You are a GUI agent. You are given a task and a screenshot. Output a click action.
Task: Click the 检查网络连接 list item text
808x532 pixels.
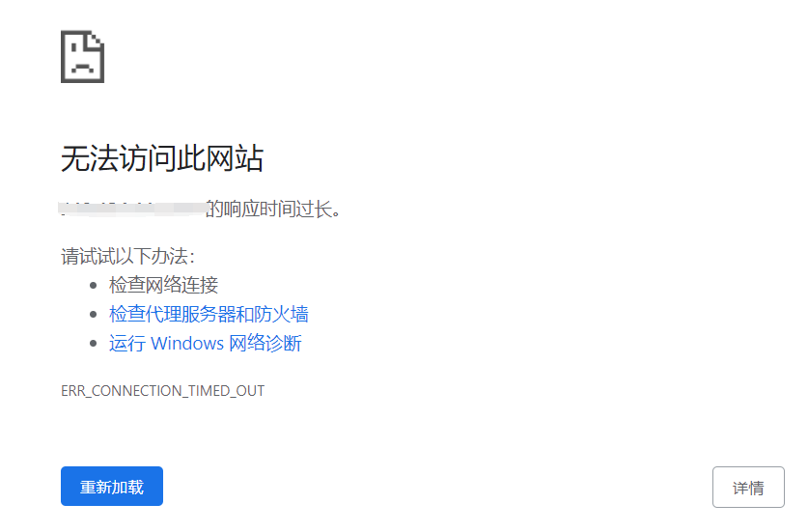(x=163, y=285)
